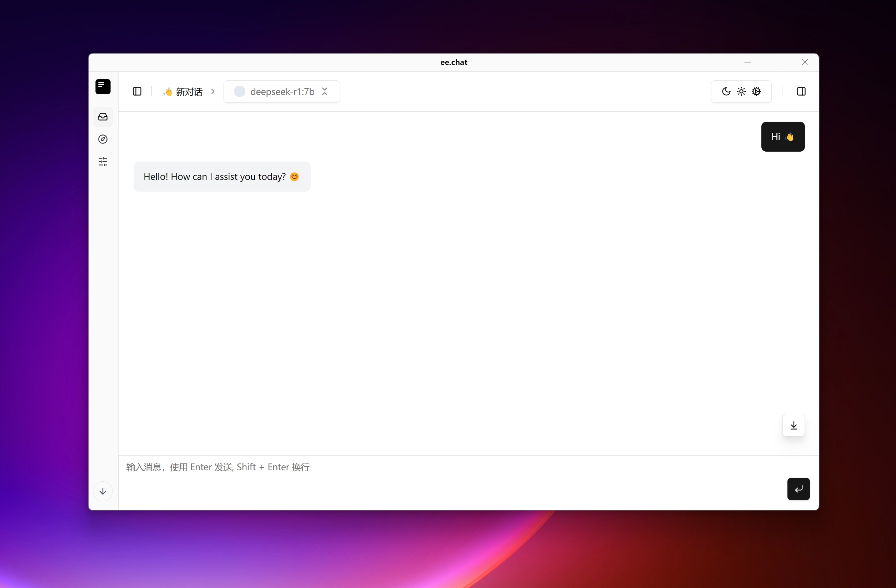The height and width of the screenshot is (588, 896).
Task: Toggle the right side panel
Action: 801,91
